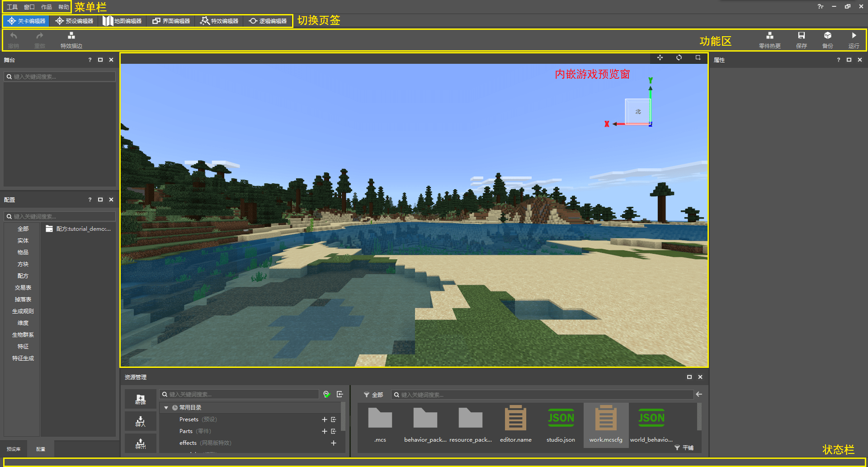This screenshot has height=467, width=868.
Task: Open the 帮助 menu
Action: coord(64,7)
